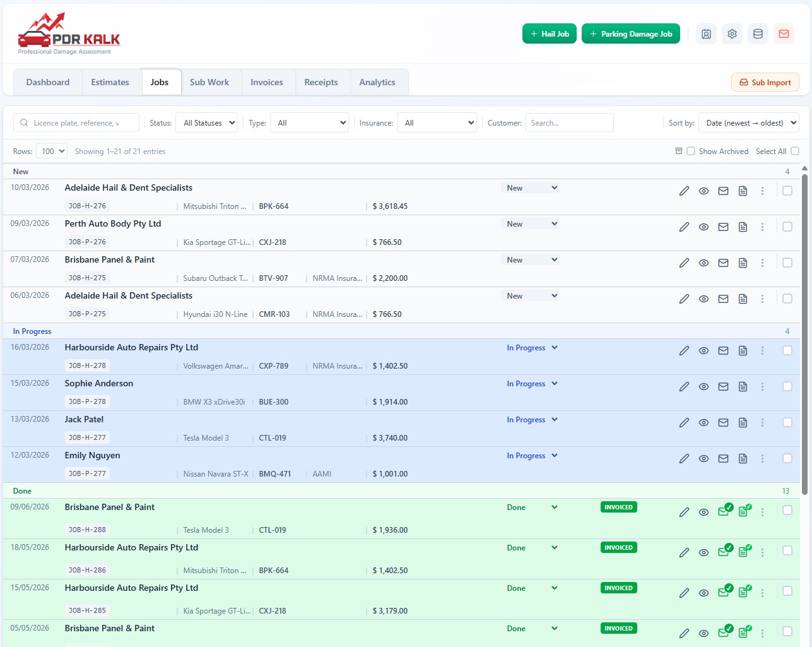Viewport: 812px width, 647px height.
Task: Open the database icon in the header
Action: coord(758,34)
